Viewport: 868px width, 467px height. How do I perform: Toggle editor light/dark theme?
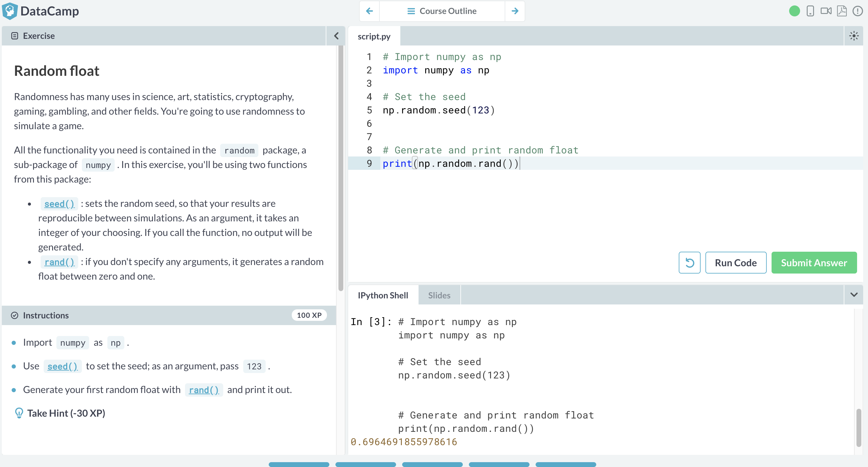coord(853,36)
